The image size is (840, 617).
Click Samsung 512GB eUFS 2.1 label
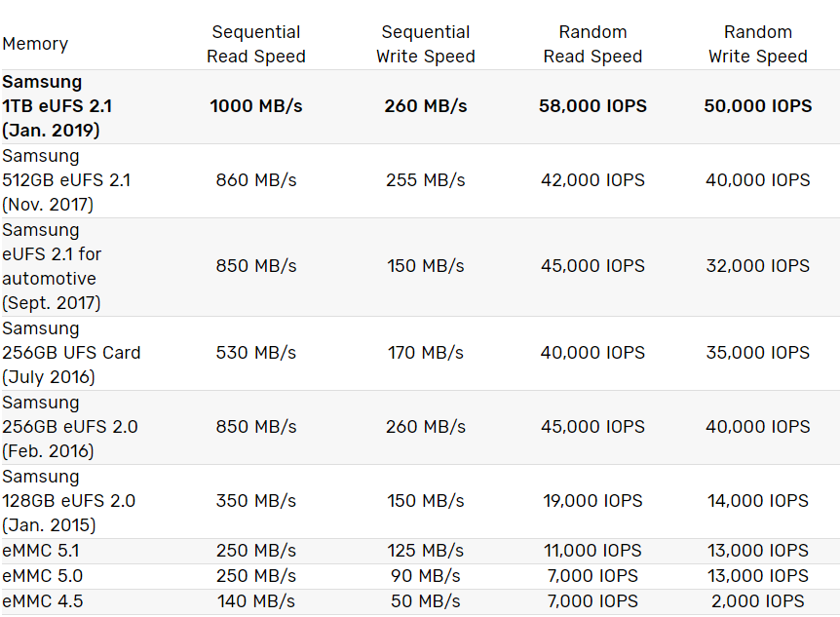pyautogui.click(x=66, y=180)
